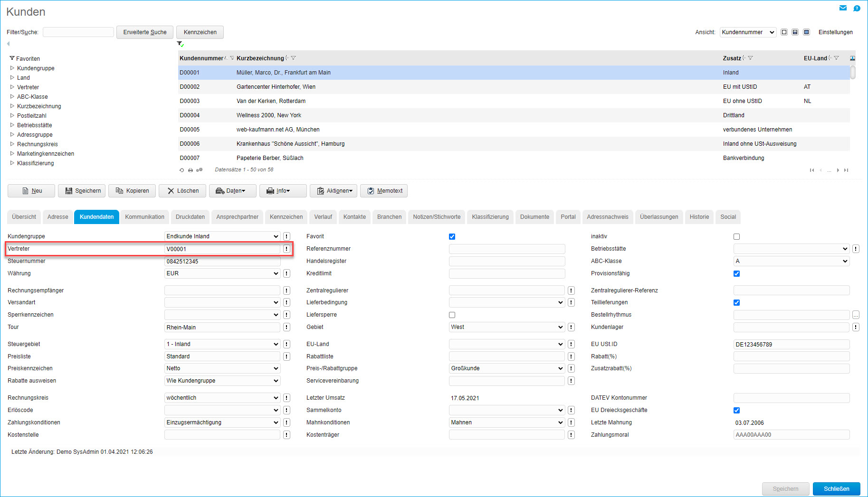Screen dimensions: 868x497
Task: Filter the Kundennummer column
Action: (x=232, y=58)
